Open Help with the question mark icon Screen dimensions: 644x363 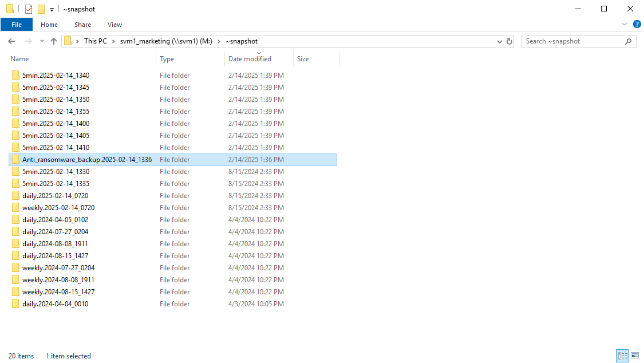[x=637, y=24]
